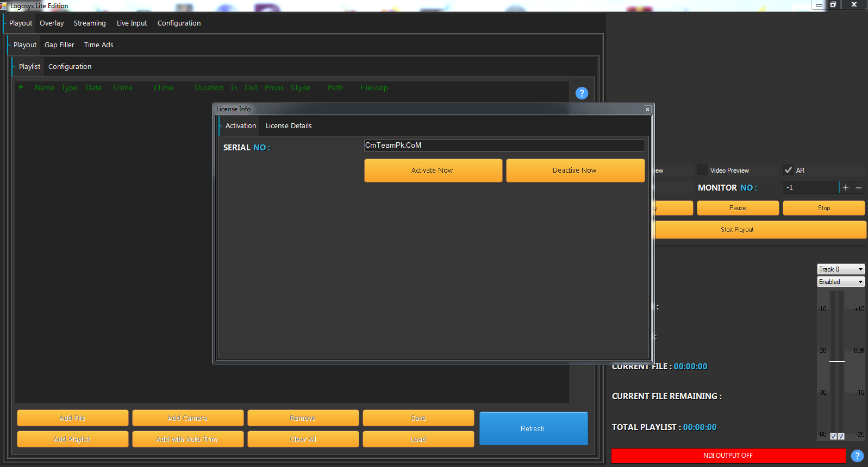Click the playout progress bar

[x=760, y=248]
